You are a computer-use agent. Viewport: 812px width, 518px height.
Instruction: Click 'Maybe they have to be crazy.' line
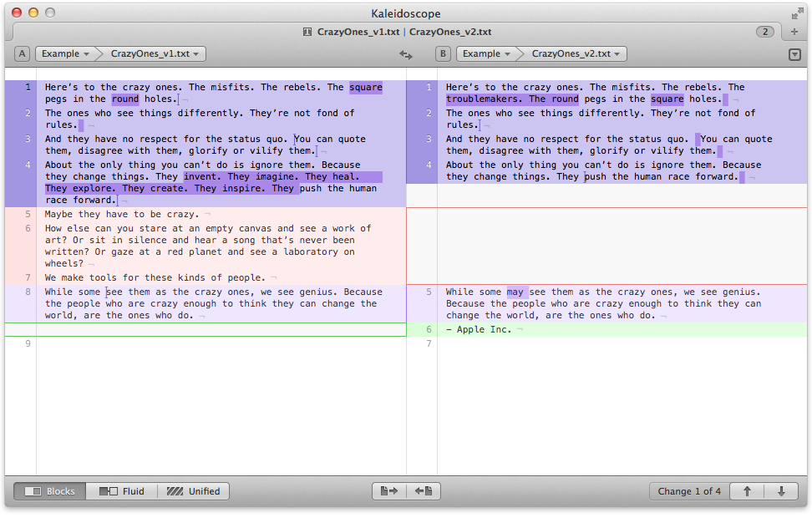122,215
